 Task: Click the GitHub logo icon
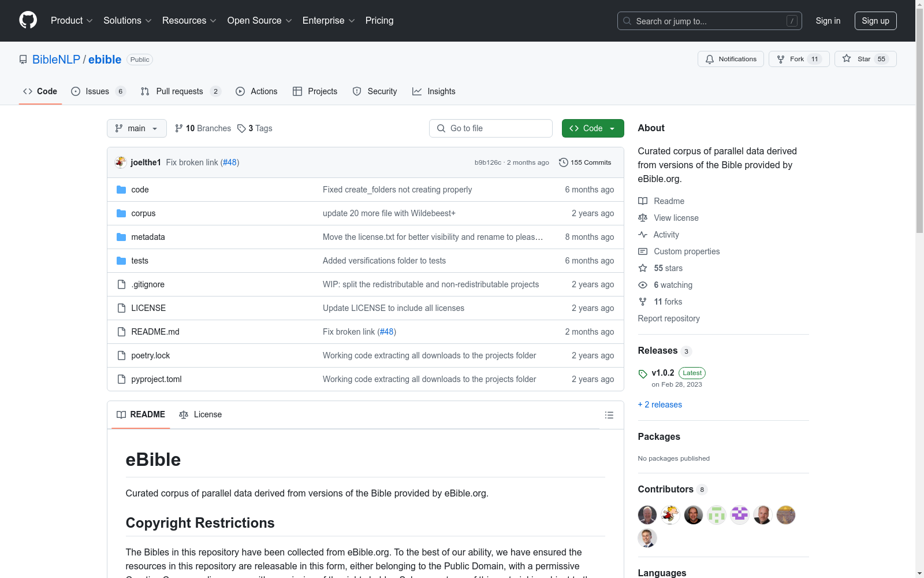coord(28,20)
